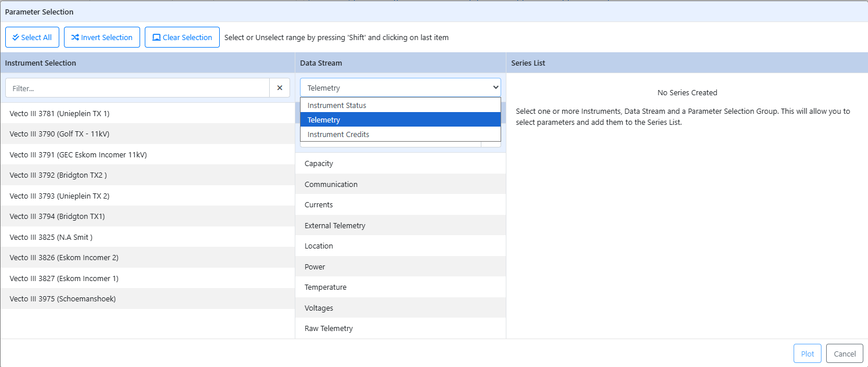
Task: Pick the Location parameter group
Action: (401, 246)
